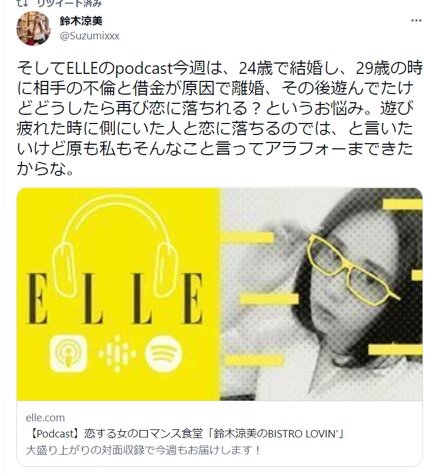
Task: Open the elle.com domain link
Action: [45, 418]
